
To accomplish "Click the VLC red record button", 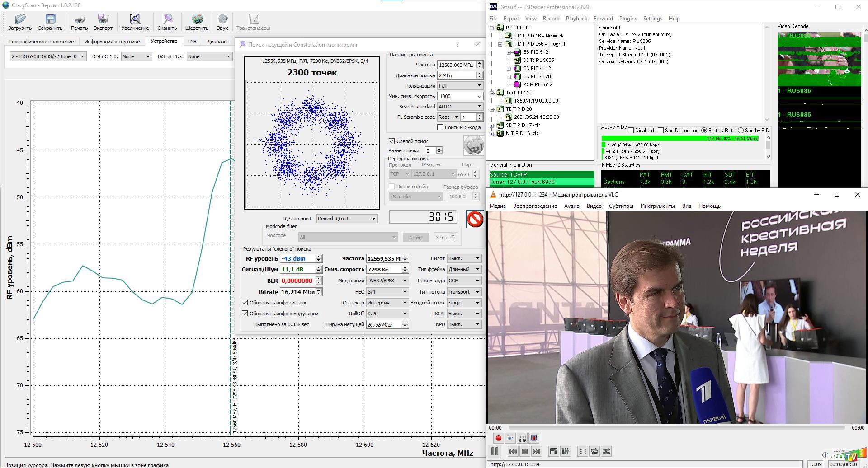I will 498,438.
